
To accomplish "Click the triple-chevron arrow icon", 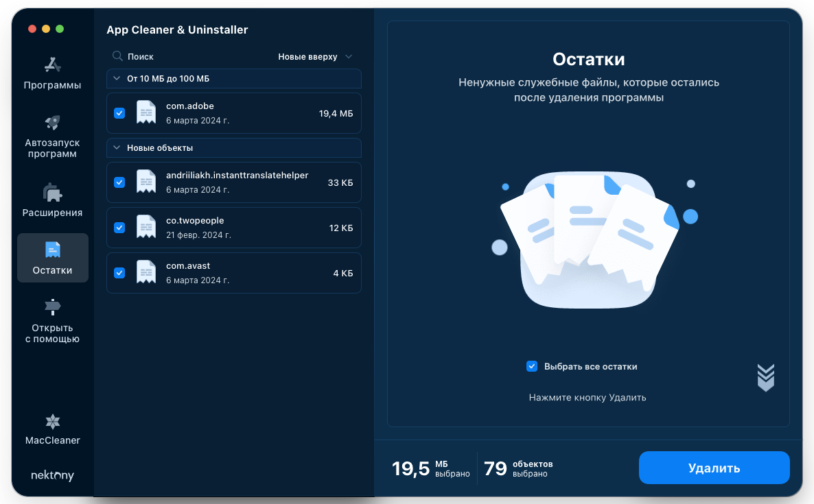I will tap(765, 377).
